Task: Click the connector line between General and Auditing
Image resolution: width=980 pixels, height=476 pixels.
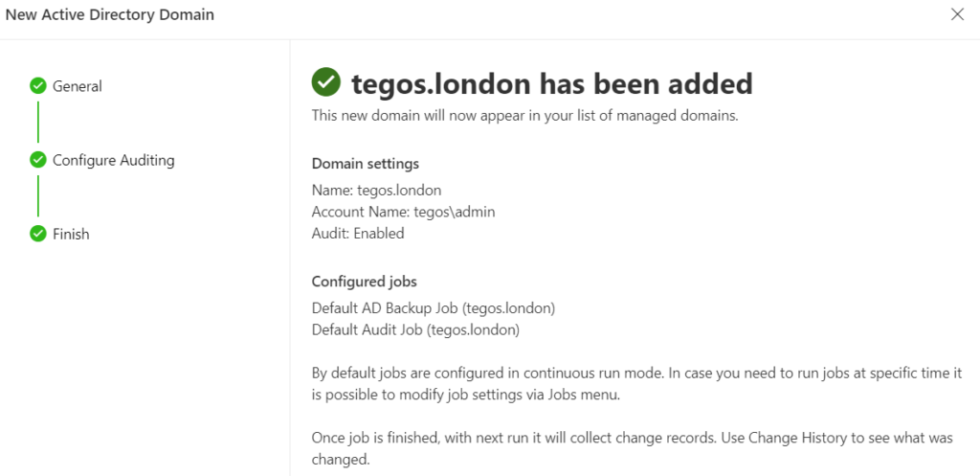Action: 38,122
